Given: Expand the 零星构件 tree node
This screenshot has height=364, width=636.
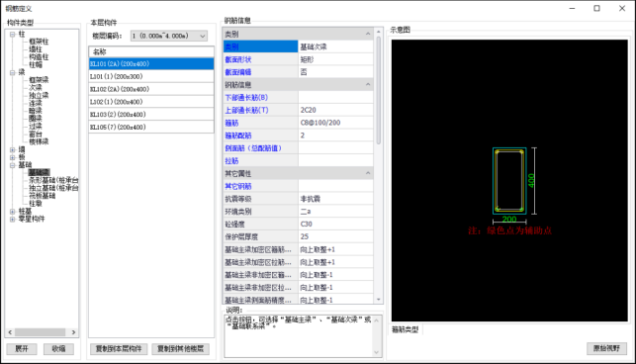Looking at the screenshot, I should (12, 220).
